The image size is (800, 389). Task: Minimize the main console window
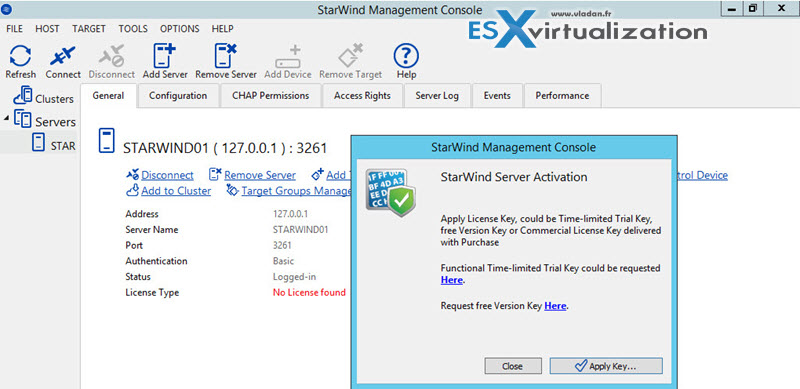[732, 8]
